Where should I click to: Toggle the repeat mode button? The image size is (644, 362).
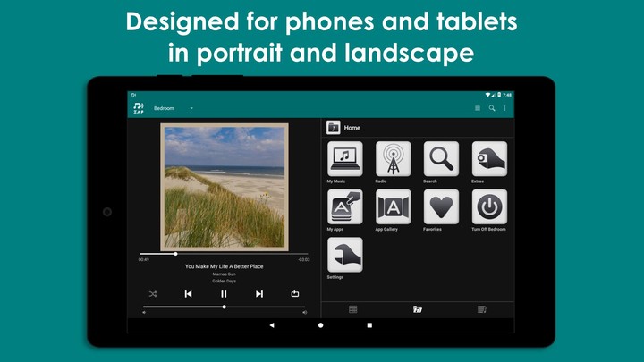pos(295,293)
